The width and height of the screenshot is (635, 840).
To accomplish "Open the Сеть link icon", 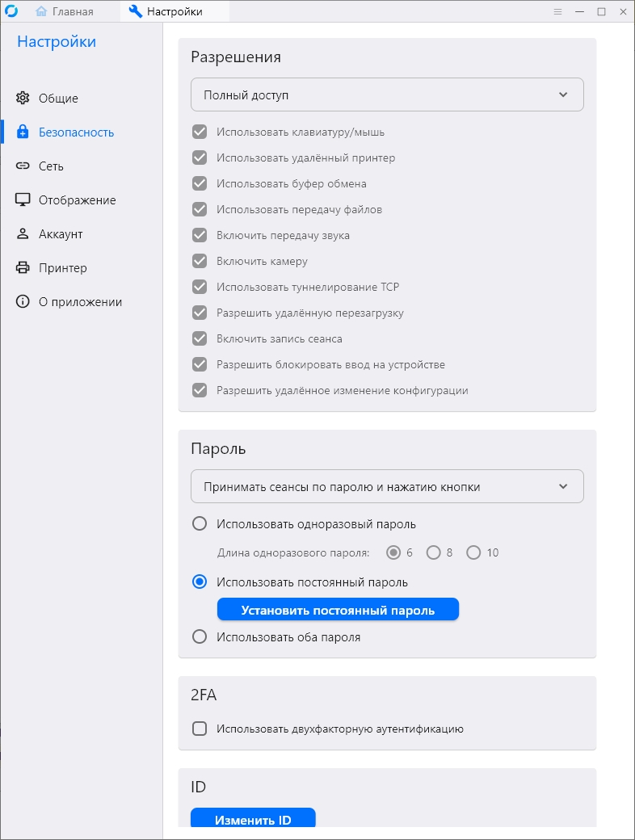I will [x=23, y=166].
